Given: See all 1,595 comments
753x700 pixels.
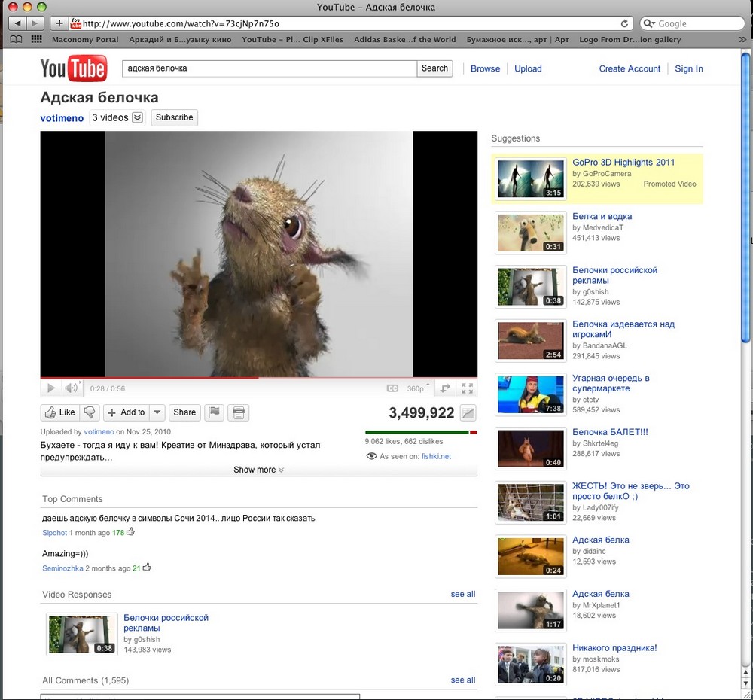Looking at the screenshot, I should tap(463, 680).
